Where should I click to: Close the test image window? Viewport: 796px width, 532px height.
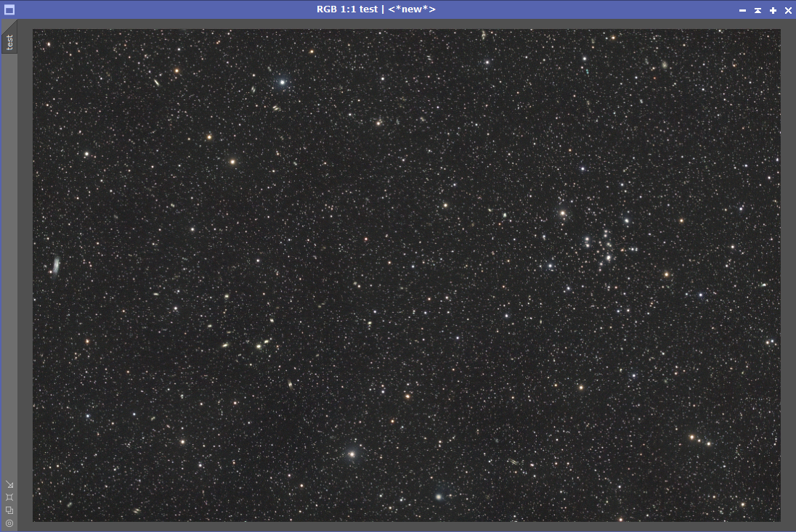pyautogui.click(x=788, y=10)
